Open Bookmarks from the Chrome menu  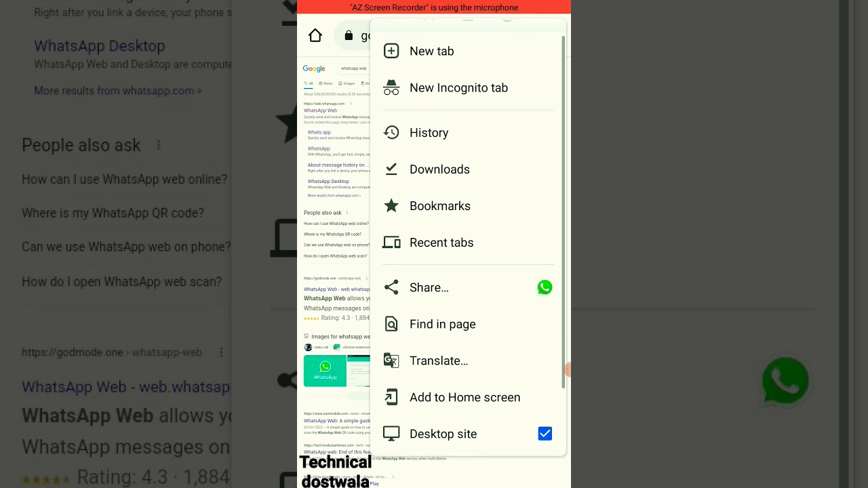(468, 206)
